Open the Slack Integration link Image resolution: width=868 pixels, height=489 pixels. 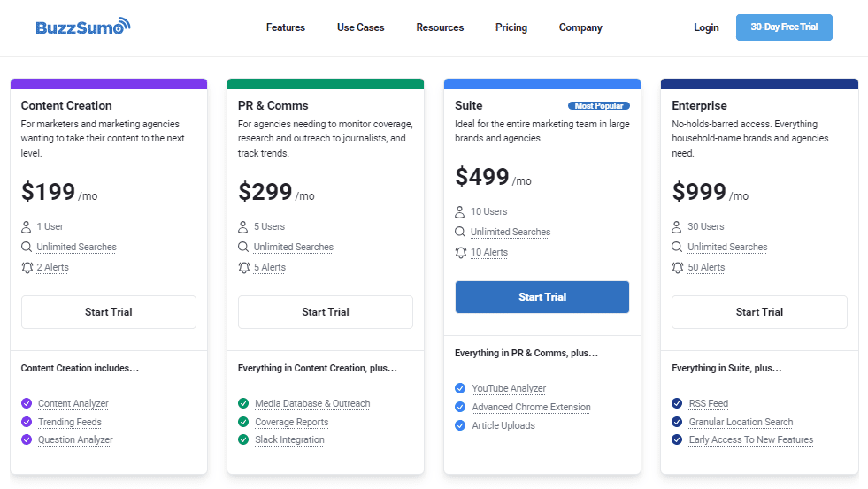tap(289, 439)
